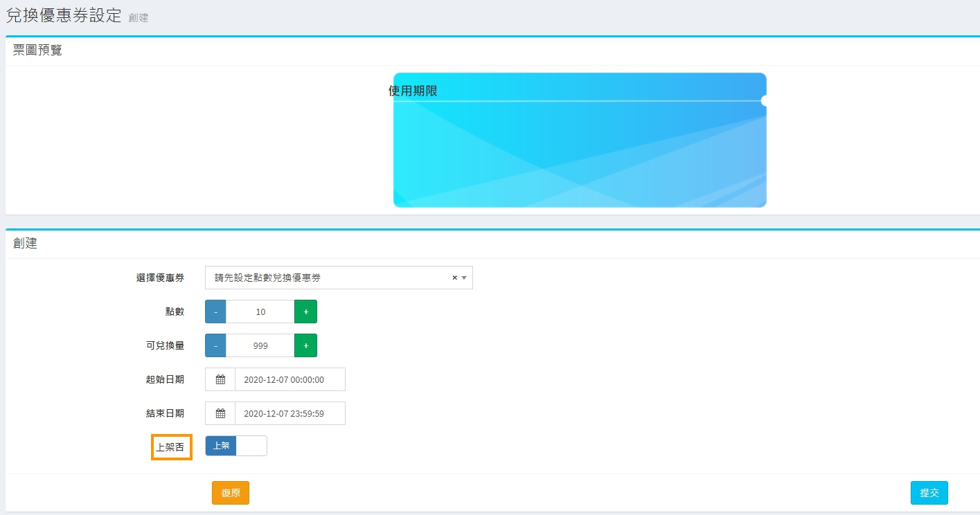Click the start date field 2020-12-07 00:00:00
The image size is (980, 515).
point(289,379)
